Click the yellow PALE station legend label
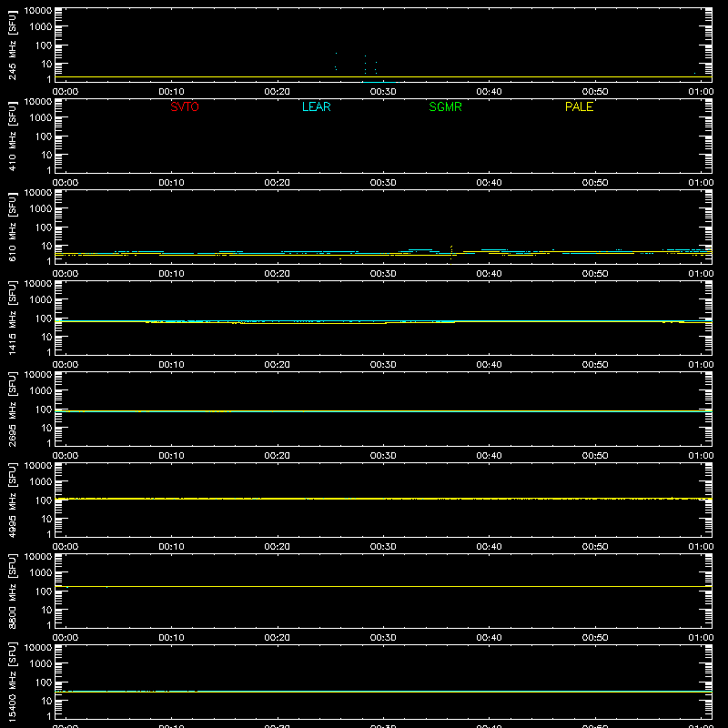Screen dimensions: 728x728 point(579,106)
